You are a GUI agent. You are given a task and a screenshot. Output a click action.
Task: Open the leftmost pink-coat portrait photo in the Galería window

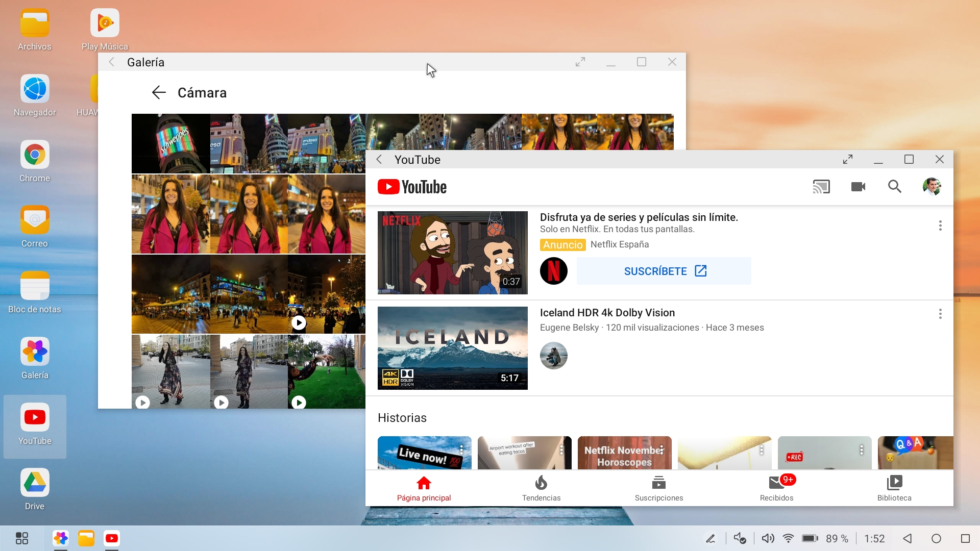170,214
